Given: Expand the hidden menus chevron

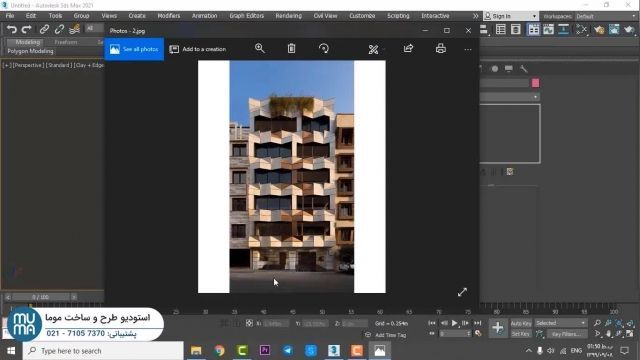Looking at the screenshot, I should [476, 16].
